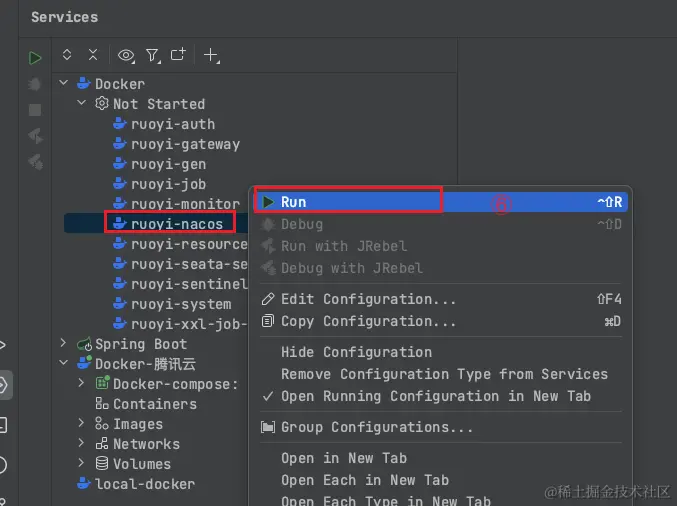Click the Services panel title

tap(65, 17)
